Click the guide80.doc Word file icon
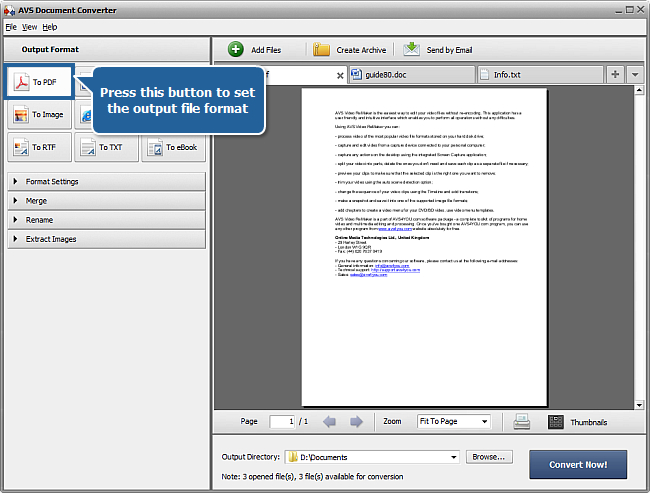Image resolution: width=650 pixels, height=493 pixels. pyautogui.click(x=357, y=74)
